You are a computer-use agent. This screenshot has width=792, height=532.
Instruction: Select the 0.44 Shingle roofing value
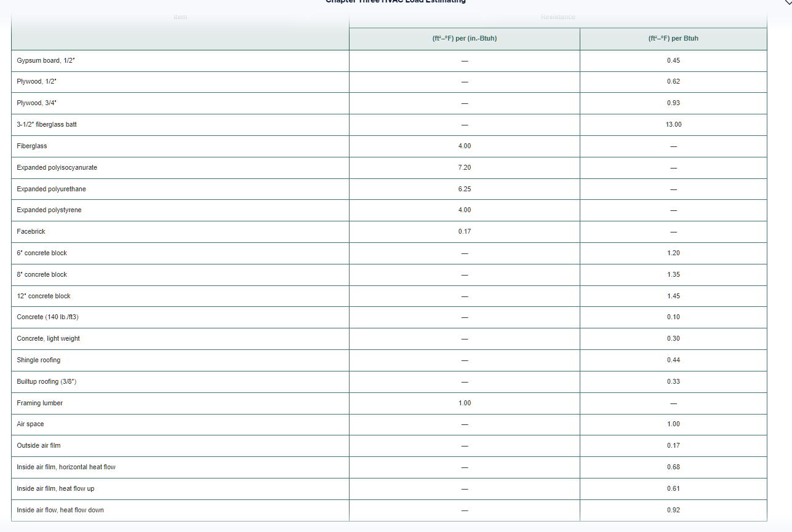[x=673, y=360]
